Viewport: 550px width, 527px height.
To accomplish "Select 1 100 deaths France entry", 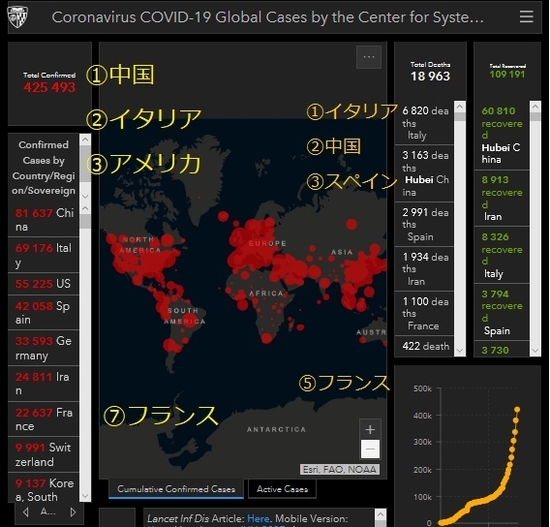I will tap(424, 313).
